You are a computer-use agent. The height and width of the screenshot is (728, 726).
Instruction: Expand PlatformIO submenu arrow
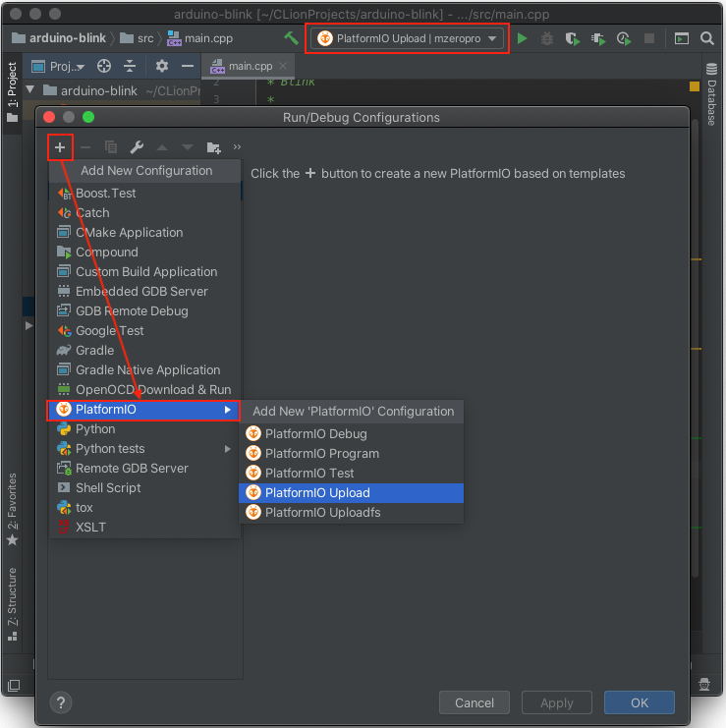pyautogui.click(x=228, y=410)
